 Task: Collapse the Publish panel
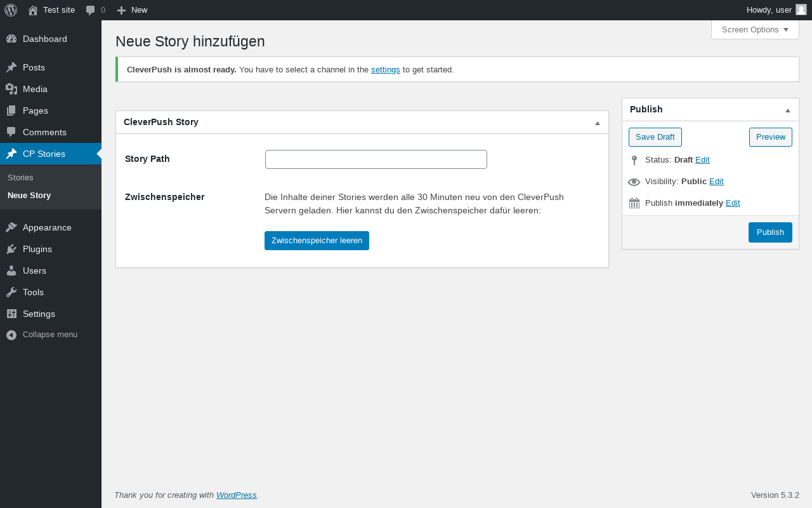[x=787, y=110]
